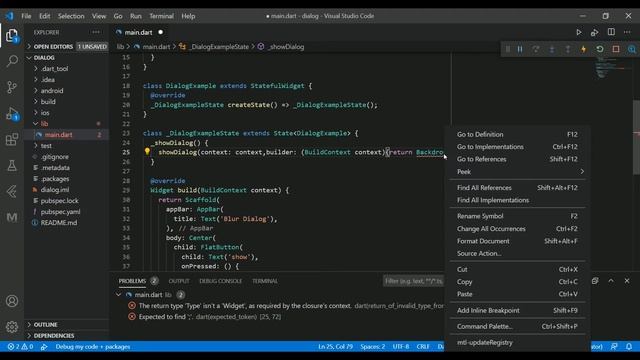
Task: Open Dart DevTools widget inspector icon
Action: click(632, 49)
